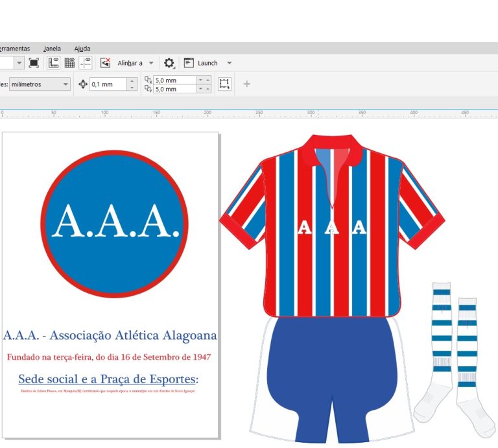The height and width of the screenshot is (448, 498).
Task: Click the full-screen preview icon
Action: click(34, 63)
